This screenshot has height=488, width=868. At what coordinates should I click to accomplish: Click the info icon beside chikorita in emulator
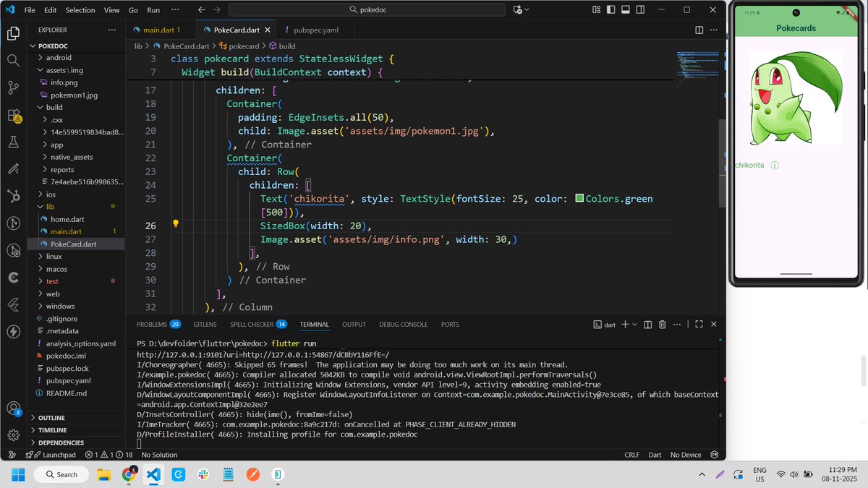(775, 165)
